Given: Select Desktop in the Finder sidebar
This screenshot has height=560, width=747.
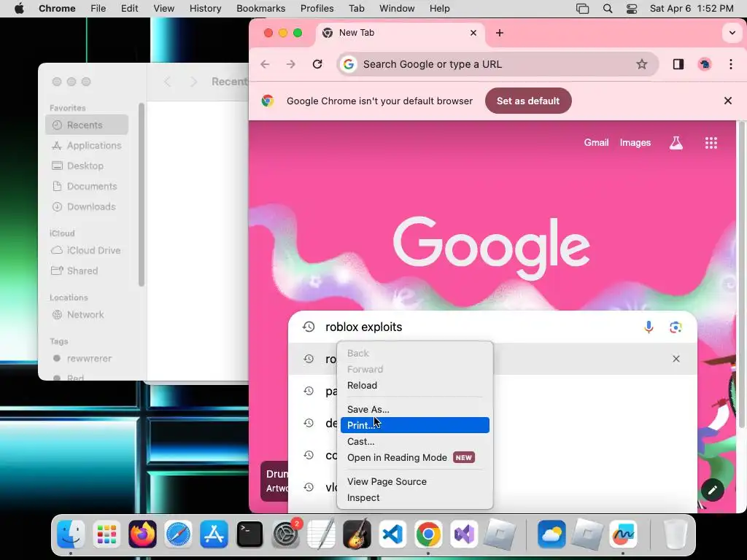Looking at the screenshot, I should click(x=87, y=166).
